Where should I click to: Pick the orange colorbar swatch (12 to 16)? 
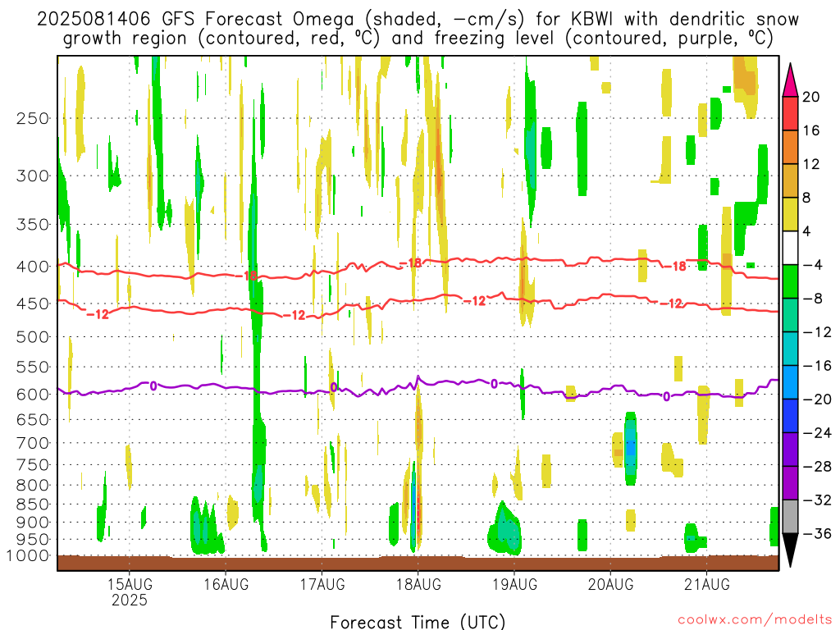(790, 148)
